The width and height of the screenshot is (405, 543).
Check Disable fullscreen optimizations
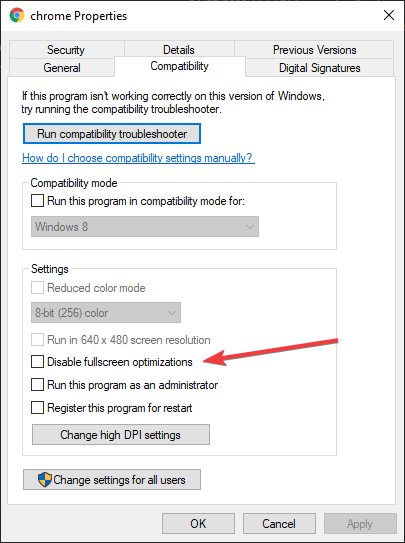click(37, 362)
